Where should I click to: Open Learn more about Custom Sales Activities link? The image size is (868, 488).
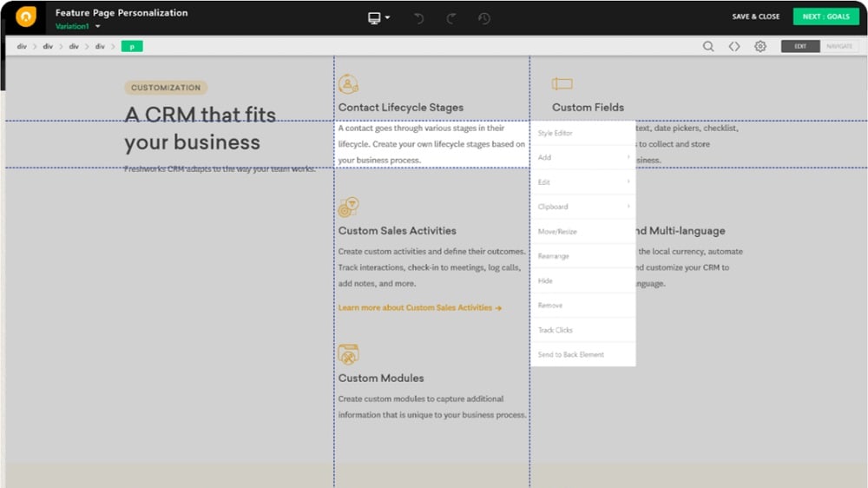[x=419, y=307]
